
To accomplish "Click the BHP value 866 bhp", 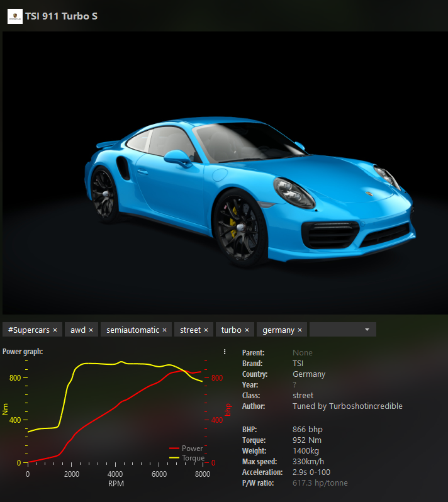I will coord(308,430).
